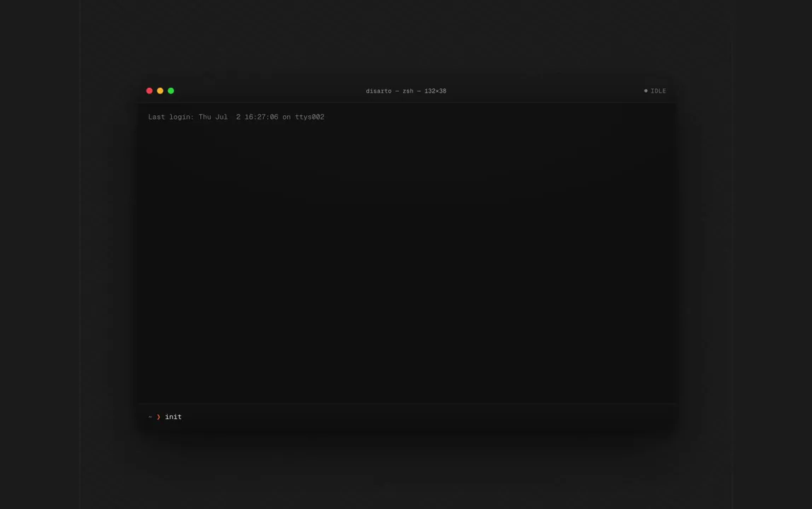Screen dimensions: 812x509
Task: Click the 'init' command text in the prompt
Action: pyautogui.click(x=173, y=417)
